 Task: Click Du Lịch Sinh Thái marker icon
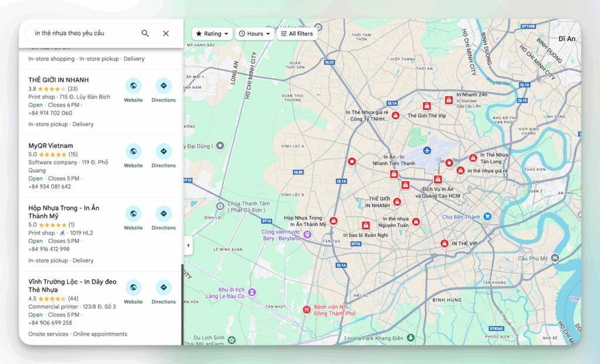point(231,339)
